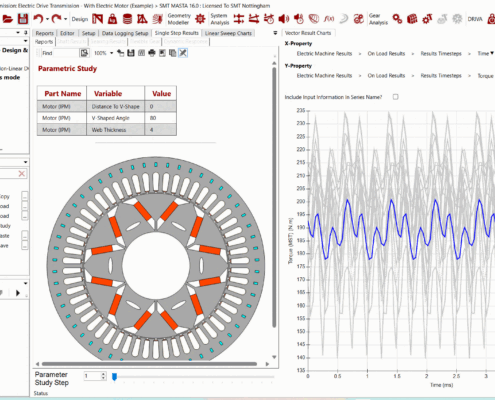Pin the left panel with the pin icon
Viewport: 495px width, 400px height.
(x=25, y=33)
